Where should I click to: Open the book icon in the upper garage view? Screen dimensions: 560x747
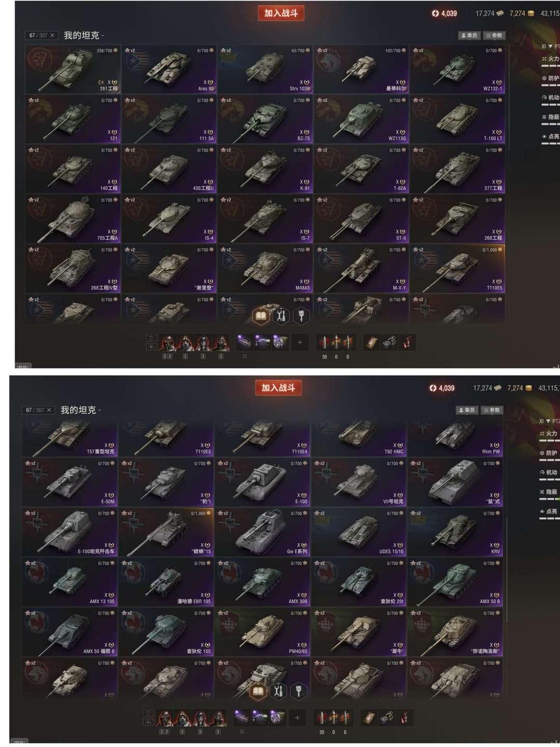261,315
